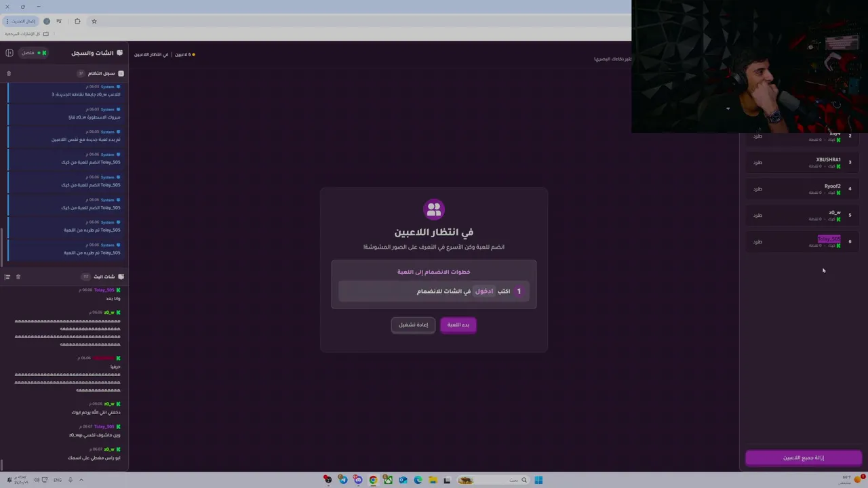Show hidden tray icons chevron
This screenshot has height=488, width=868.
[x=81, y=480]
